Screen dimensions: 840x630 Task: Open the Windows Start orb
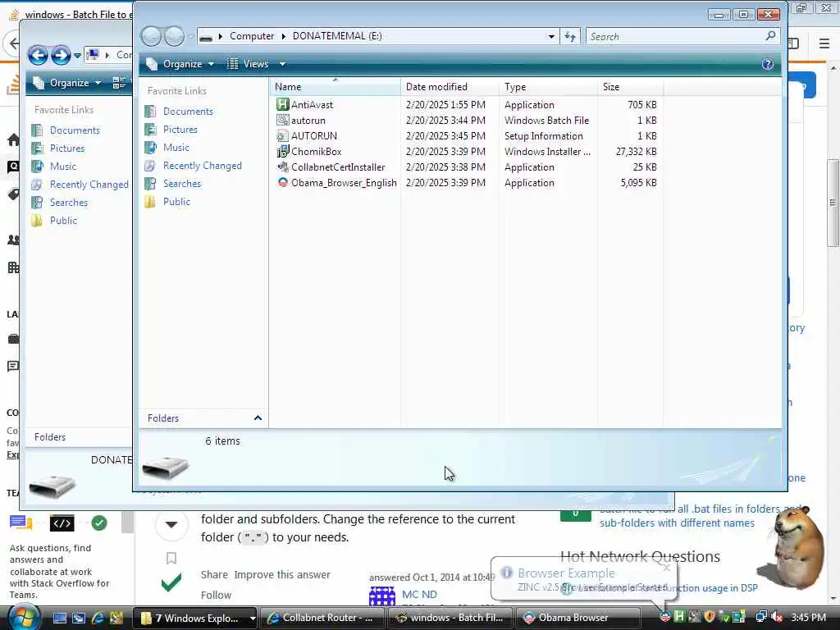pos(22,617)
